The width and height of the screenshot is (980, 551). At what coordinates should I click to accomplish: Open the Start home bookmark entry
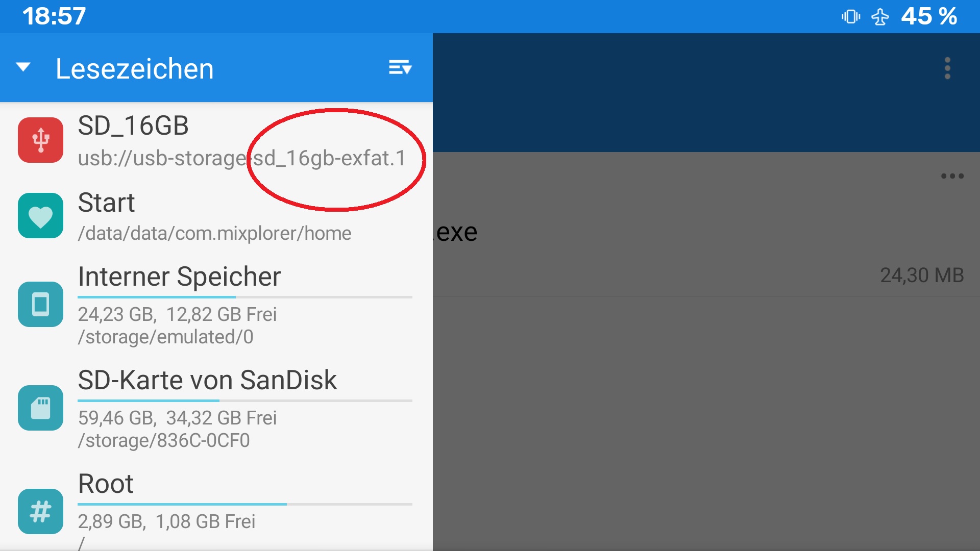(216, 215)
